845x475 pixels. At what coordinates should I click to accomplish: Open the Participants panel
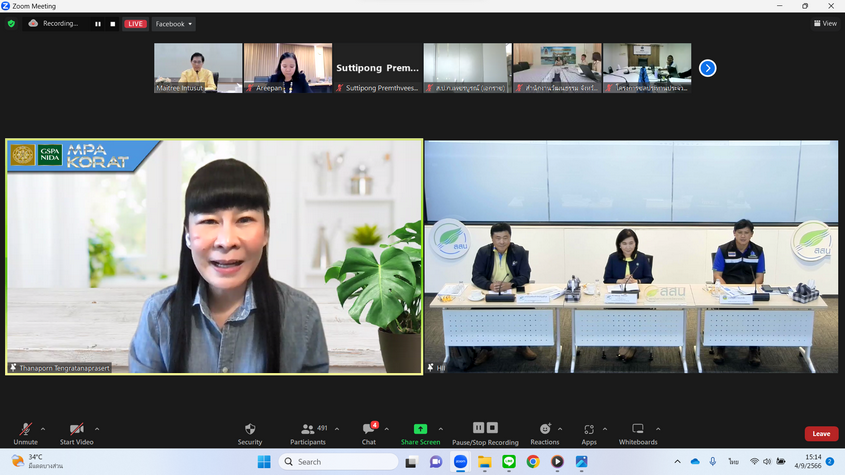[308, 429]
